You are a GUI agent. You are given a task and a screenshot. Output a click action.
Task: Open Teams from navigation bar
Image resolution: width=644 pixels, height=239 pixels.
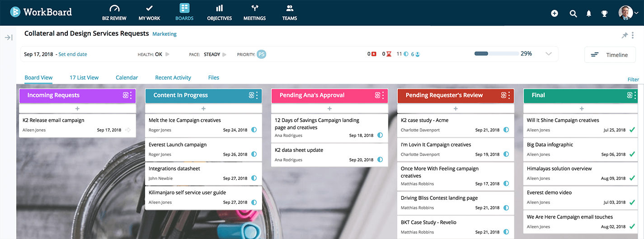click(x=290, y=13)
